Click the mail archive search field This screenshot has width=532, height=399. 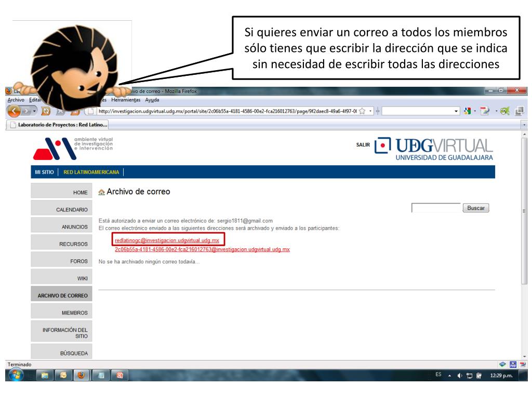tap(436, 208)
